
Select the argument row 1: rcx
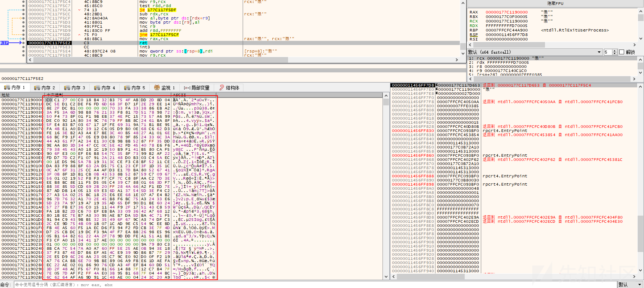(551, 58)
